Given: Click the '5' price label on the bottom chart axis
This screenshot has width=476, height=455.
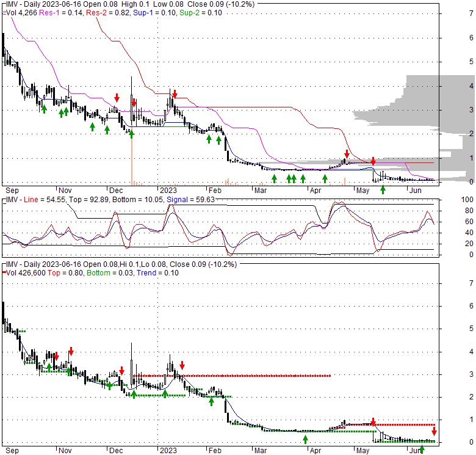Looking at the screenshot, I should coord(471,329).
